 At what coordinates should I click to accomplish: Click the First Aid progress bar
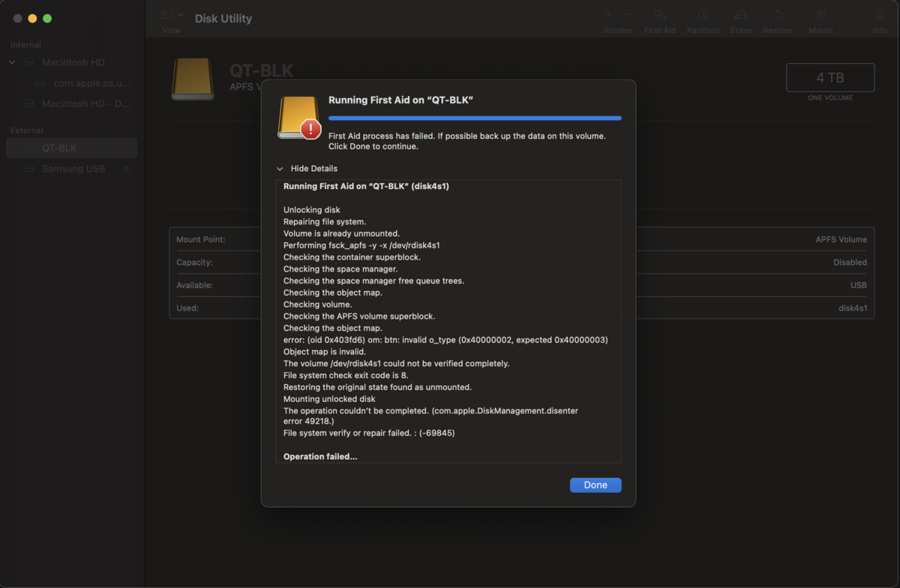475,118
